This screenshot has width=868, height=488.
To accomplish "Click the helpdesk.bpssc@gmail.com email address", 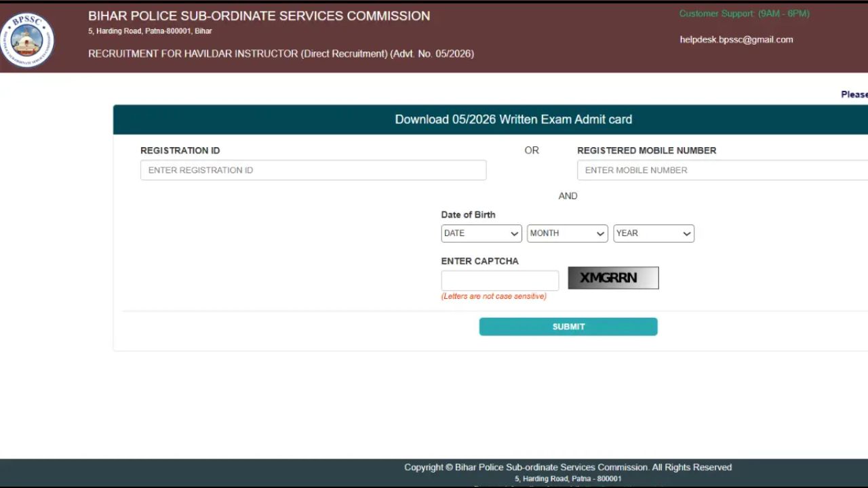I will coord(736,39).
